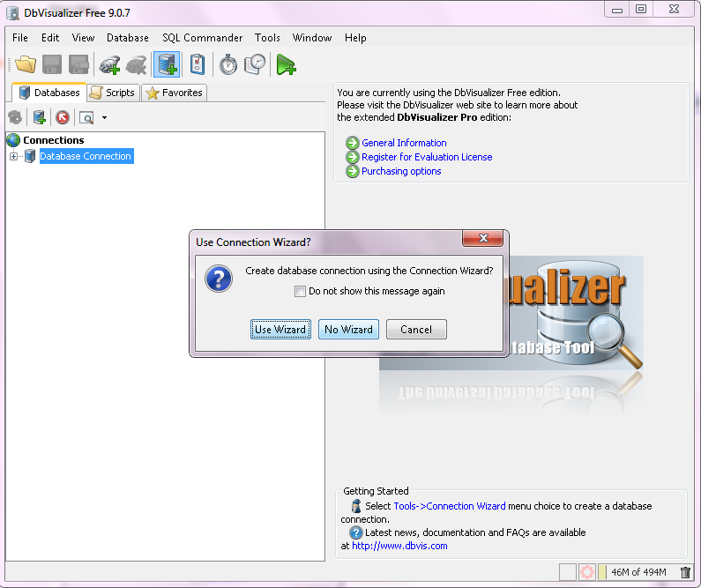
Task: Open the Help menu
Action: pos(355,38)
